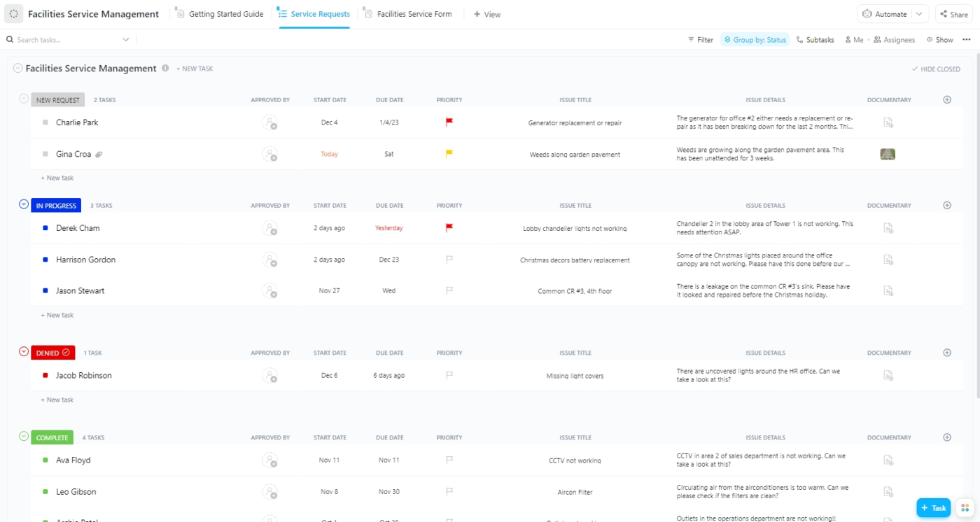Click the paperclip attachment icon next to Gina Croa
Screen dimensions: 980x522
[x=99, y=154]
